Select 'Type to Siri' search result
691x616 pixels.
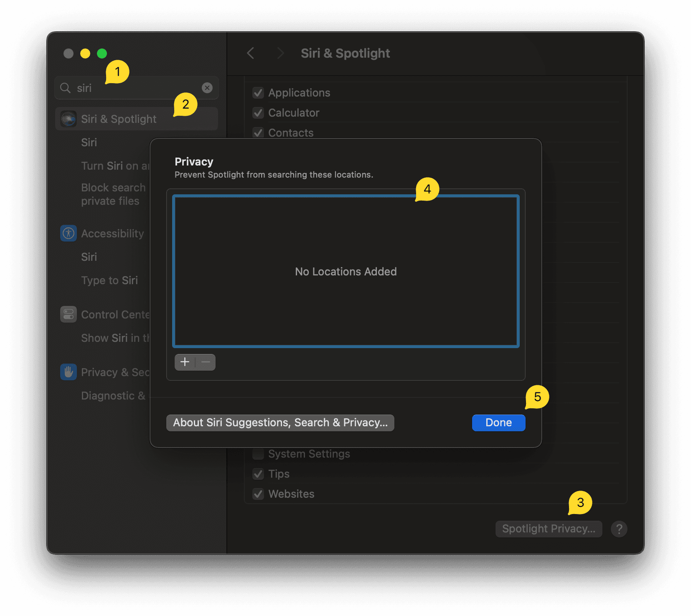click(109, 280)
